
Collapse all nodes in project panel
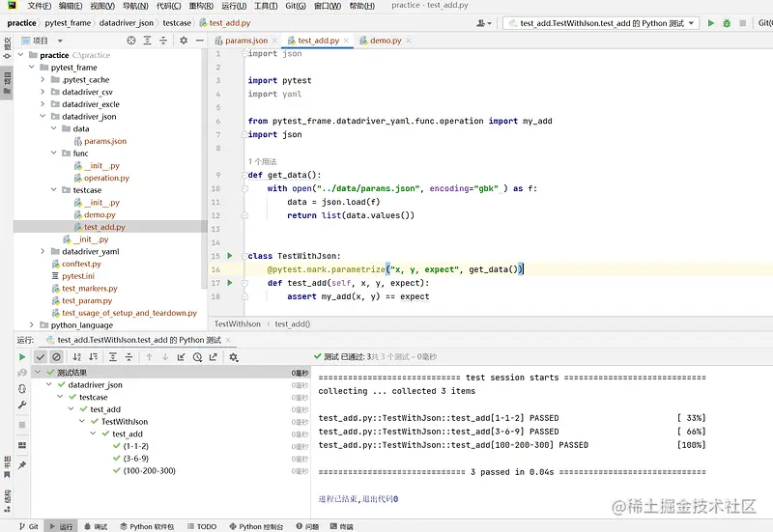coord(163,41)
